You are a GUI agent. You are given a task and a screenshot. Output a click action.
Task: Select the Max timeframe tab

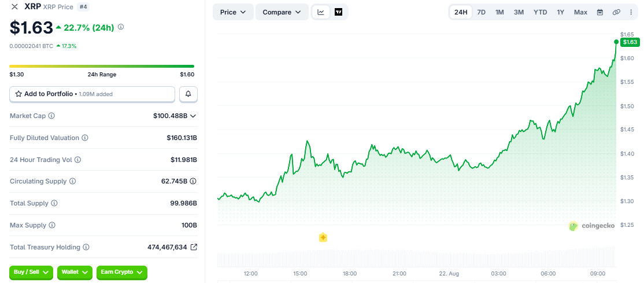tap(581, 12)
